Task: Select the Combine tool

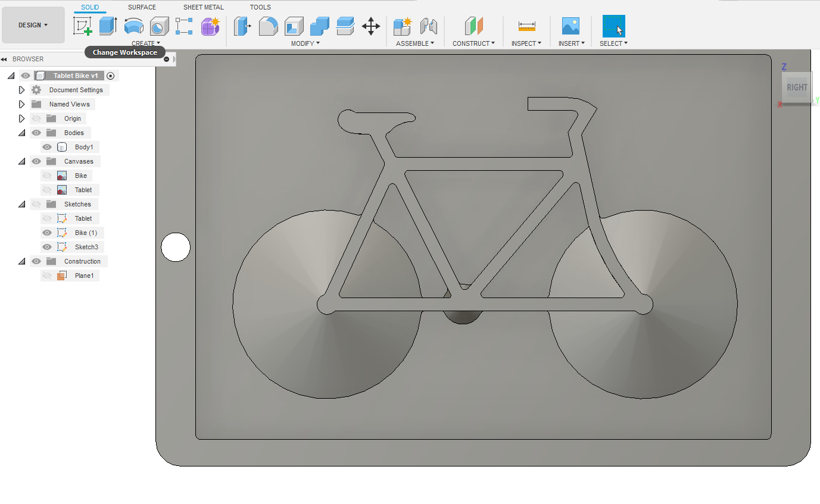Action: [x=320, y=26]
